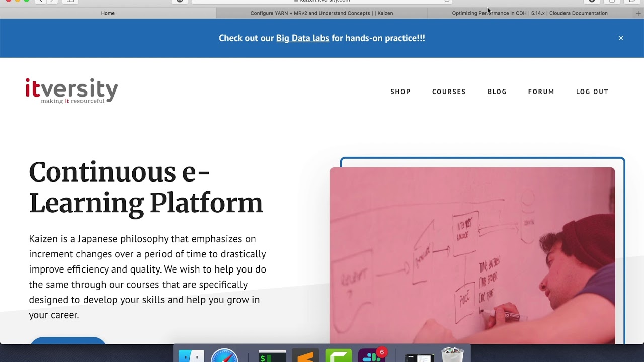Open Slack with 6 notifications
Viewport: 644px width, 362px height.
[x=372, y=355]
